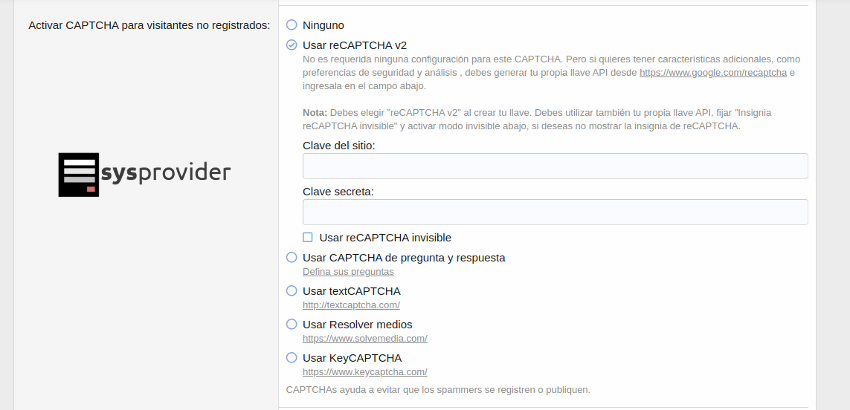Visit the textcaptcha.com link
Screen dimensions: 850x410
pos(351,305)
